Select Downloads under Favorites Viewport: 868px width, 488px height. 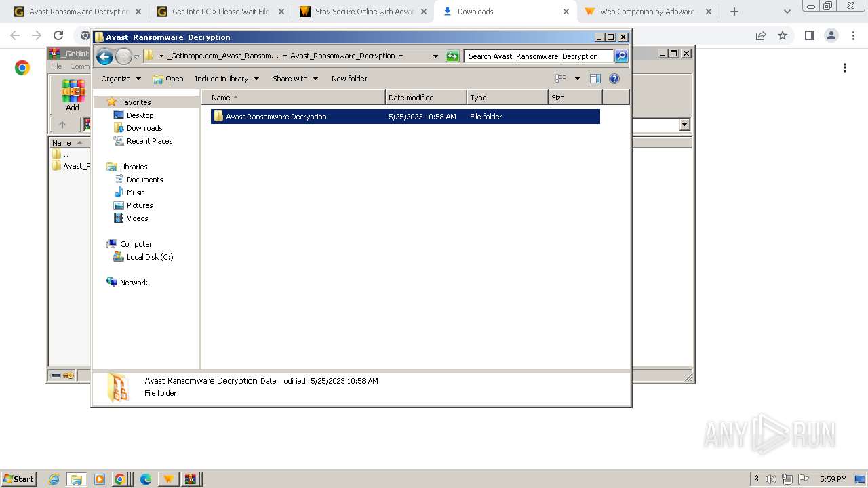144,128
